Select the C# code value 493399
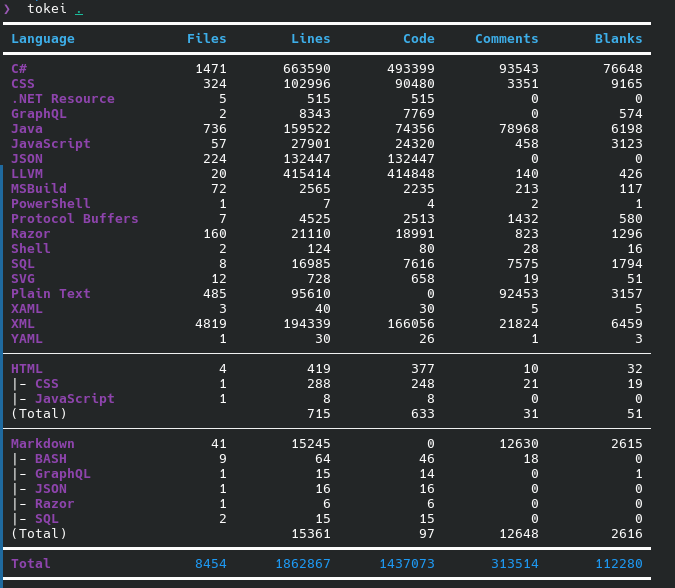The image size is (675, 588). tap(411, 68)
